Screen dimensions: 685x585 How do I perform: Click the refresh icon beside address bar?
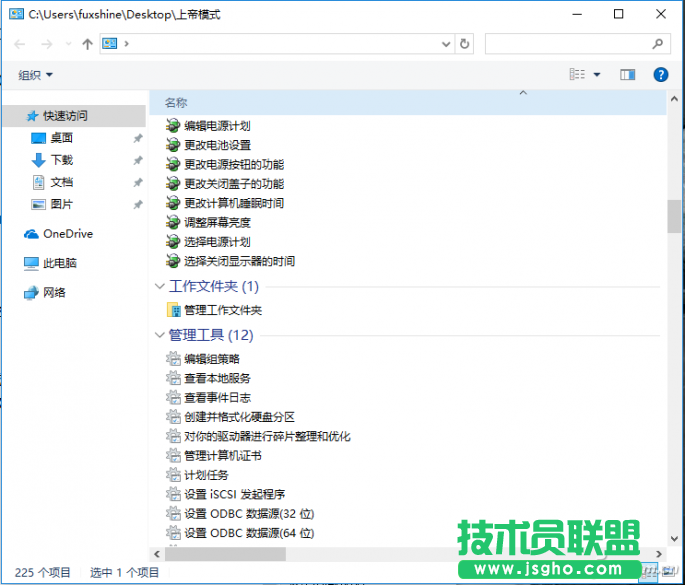click(464, 44)
